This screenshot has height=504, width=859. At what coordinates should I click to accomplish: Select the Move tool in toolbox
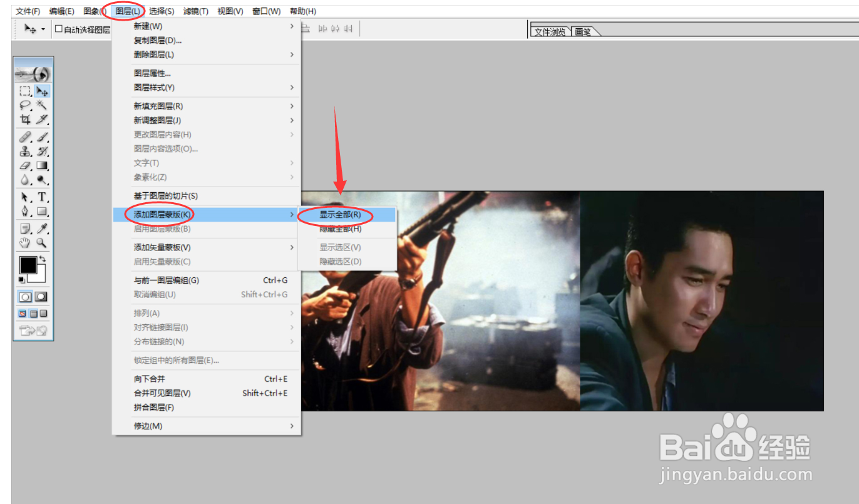pos(42,91)
